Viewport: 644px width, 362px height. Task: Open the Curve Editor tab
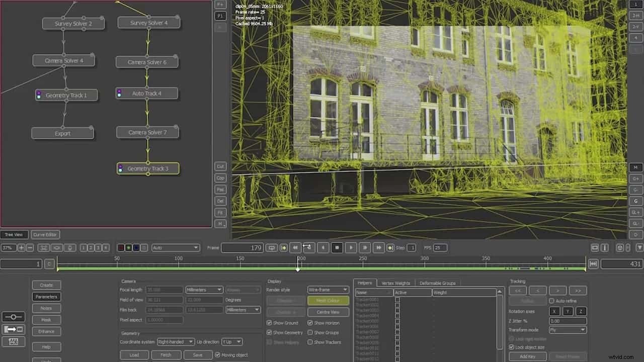click(45, 234)
